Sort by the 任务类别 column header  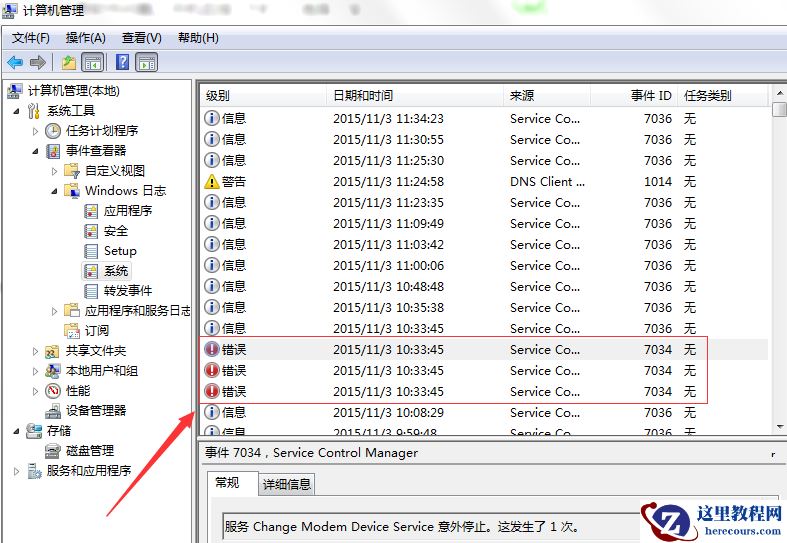(x=723, y=95)
